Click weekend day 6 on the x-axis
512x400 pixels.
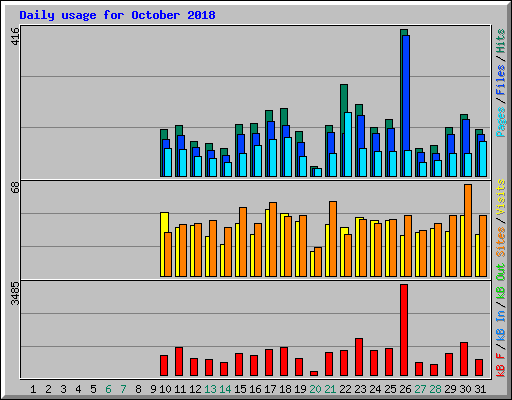(108, 389)
